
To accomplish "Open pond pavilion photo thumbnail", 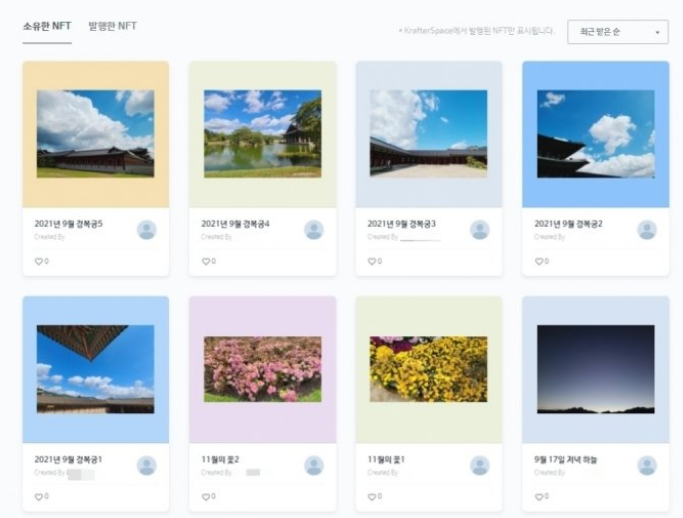I will (x=263, y=134).
